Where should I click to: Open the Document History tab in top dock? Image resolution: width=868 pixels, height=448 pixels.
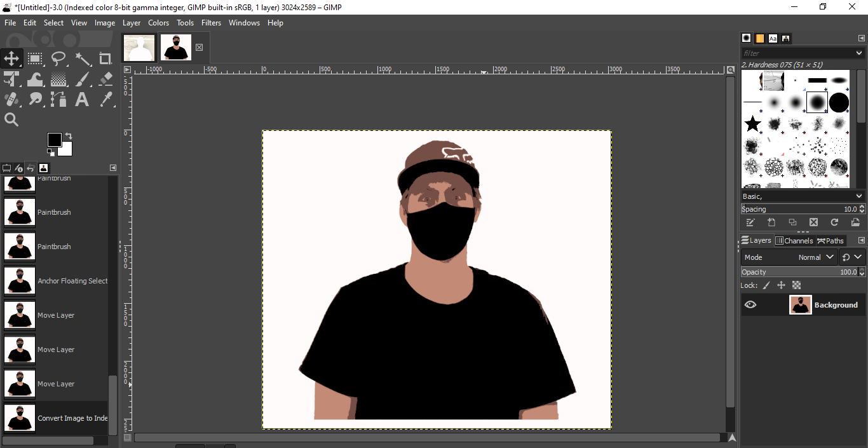pos(786,38)
